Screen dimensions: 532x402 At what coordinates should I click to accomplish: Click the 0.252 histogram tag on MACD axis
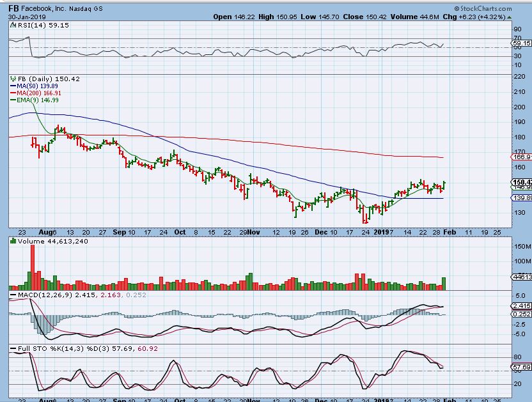click(522, 314)
